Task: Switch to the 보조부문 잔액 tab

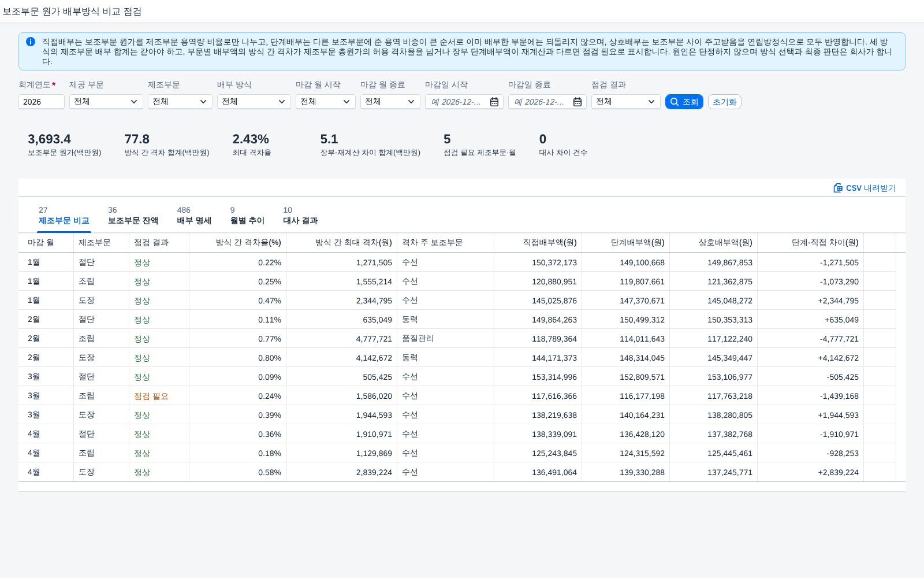Action: [133, 216]
